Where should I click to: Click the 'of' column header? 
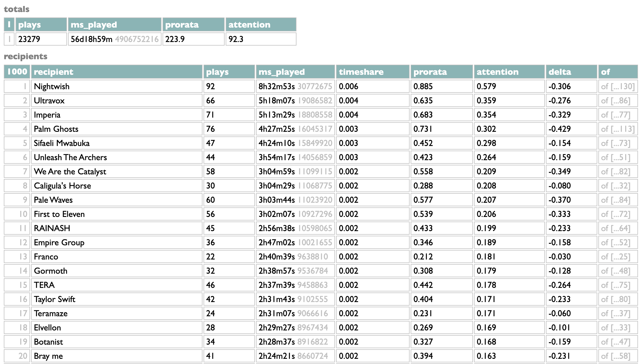(618, 72)
